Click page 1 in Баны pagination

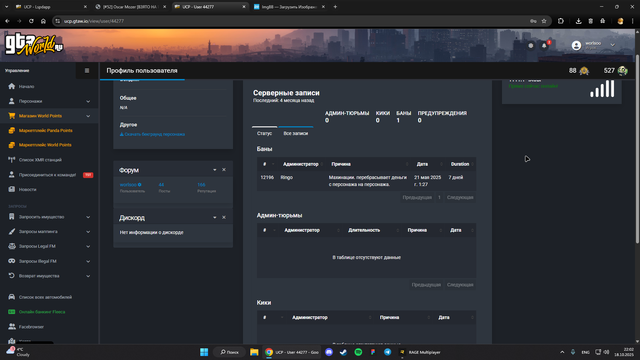[x=439, y=198]
